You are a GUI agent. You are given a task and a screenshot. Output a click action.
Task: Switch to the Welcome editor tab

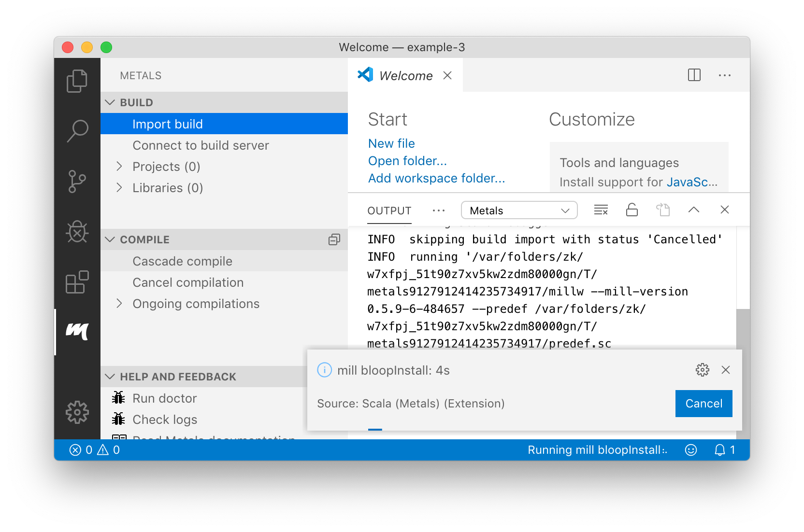[405, 75]
